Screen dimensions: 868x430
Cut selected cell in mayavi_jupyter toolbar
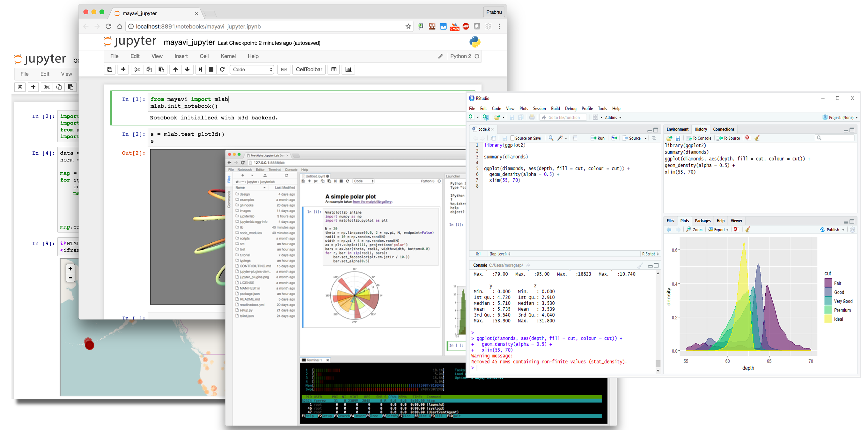pyautogui.click(x=137, y=70)
